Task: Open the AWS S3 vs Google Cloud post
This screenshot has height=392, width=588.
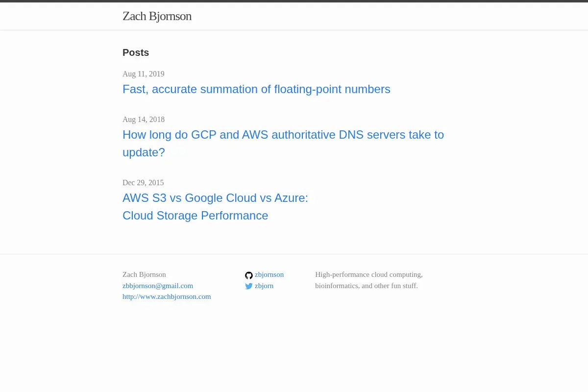Action: (215, 207)
